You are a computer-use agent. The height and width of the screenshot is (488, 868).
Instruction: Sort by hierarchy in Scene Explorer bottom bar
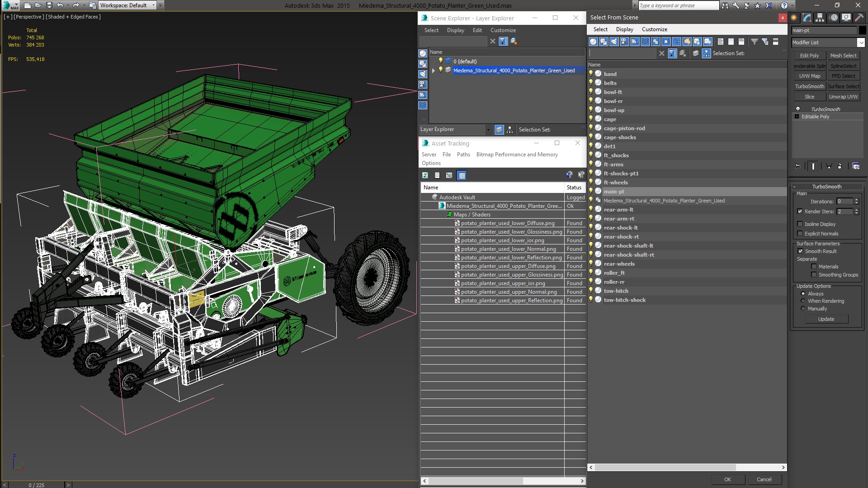tap(510, 130)
